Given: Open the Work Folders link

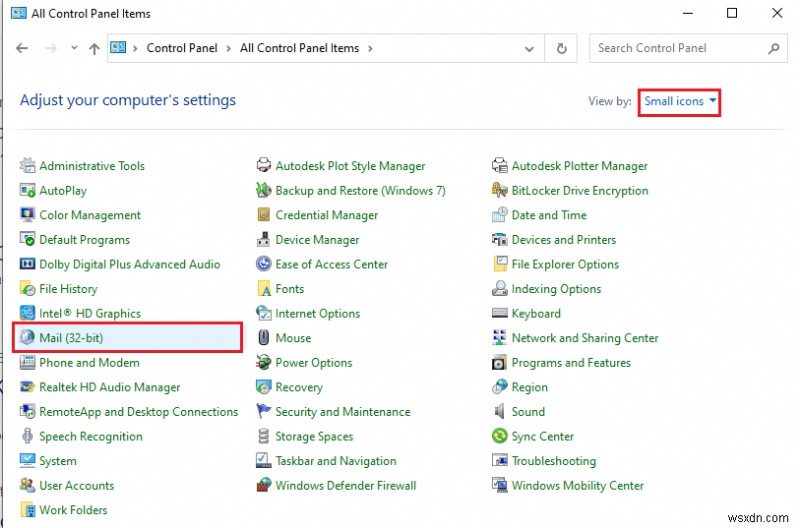Looking at the screenshot, I should tap(73, 510).
